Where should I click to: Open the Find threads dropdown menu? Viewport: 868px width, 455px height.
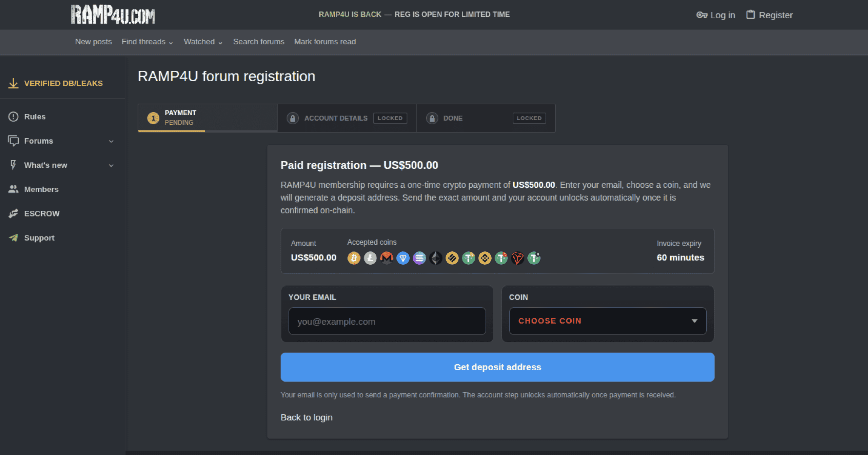point(147,42)
